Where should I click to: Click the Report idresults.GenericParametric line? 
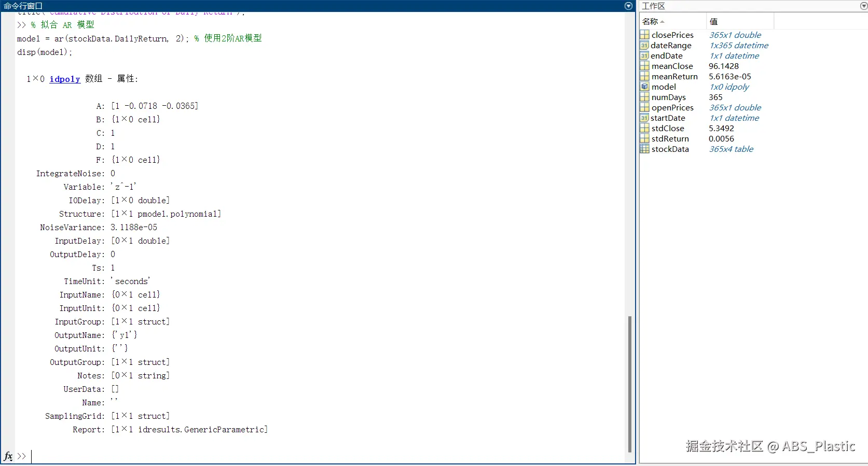tap(170, 429)
